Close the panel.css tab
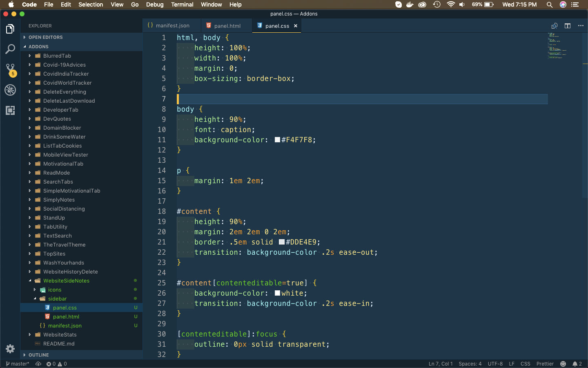The height and width of the screenshot is (368, 588). 296,26
